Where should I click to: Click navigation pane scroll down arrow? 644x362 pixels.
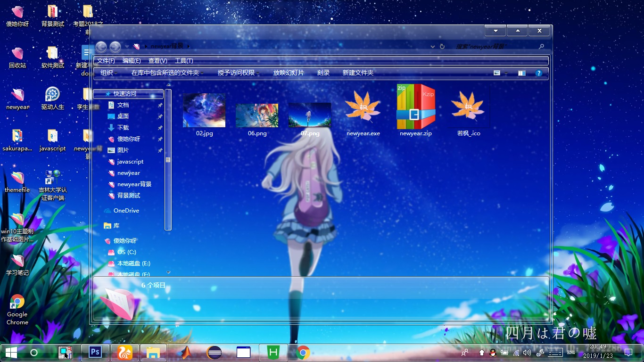click(168, 272)
